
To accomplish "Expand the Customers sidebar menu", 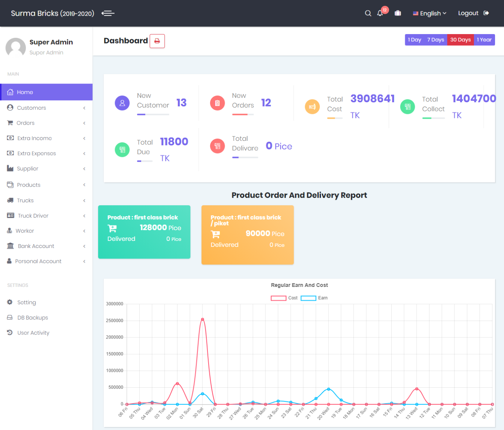I will pyautogui.click(x=31, y=108).
